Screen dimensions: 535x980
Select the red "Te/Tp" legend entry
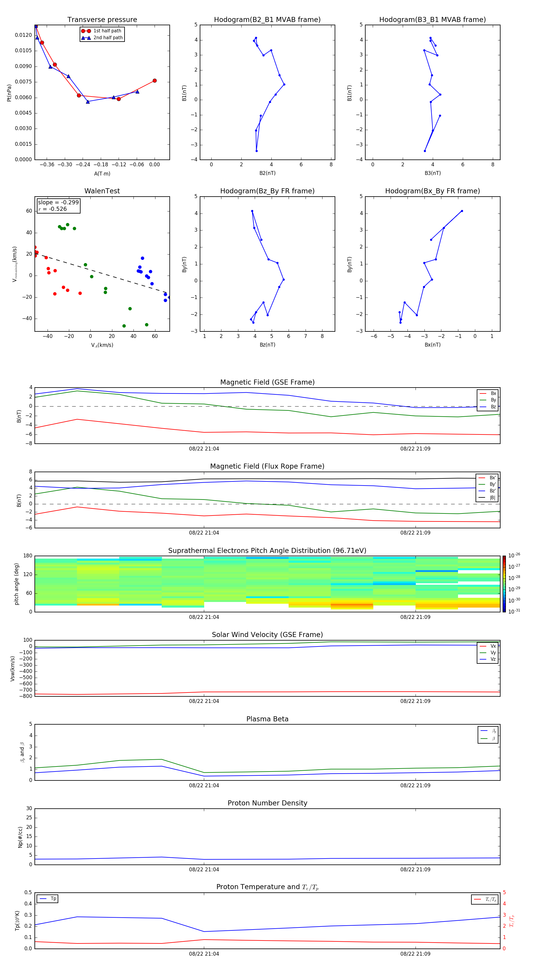click(485, 899)
